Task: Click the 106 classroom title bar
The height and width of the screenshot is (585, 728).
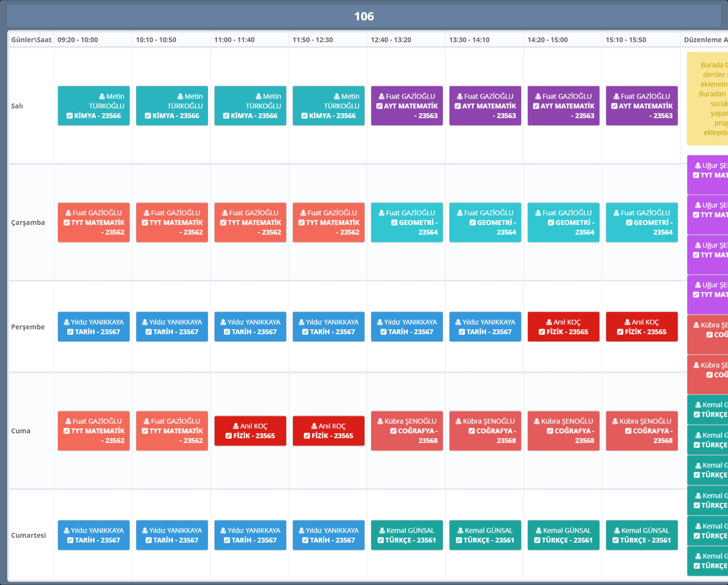Action: click(x=364, y=16)
